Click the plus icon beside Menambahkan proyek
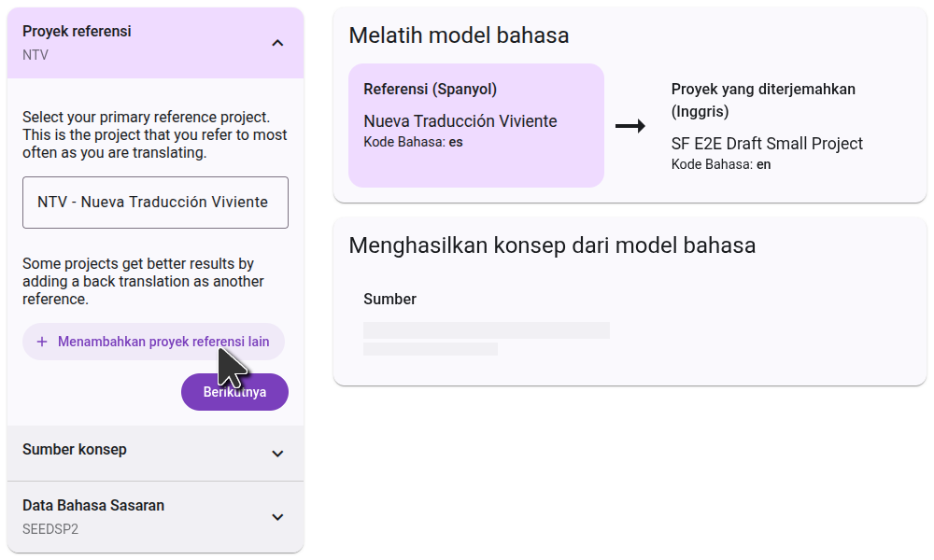934x560 pixels. [42, 342]
